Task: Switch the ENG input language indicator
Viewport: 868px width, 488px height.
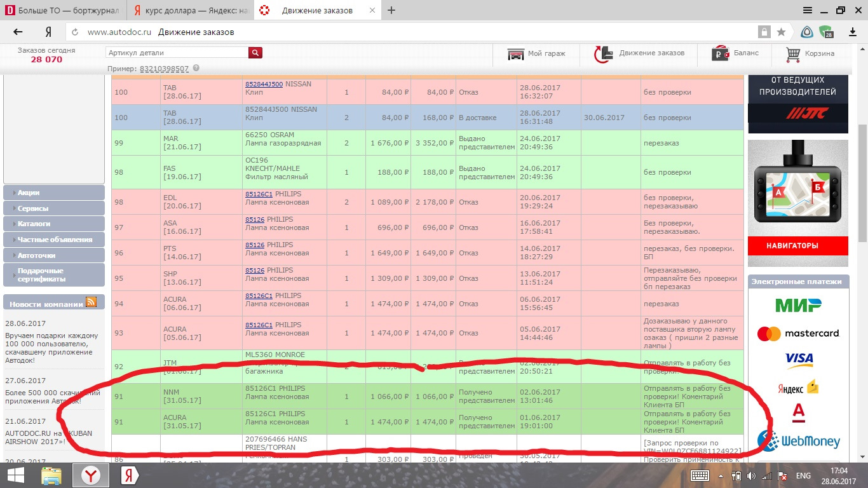Action: click(803, 475)
